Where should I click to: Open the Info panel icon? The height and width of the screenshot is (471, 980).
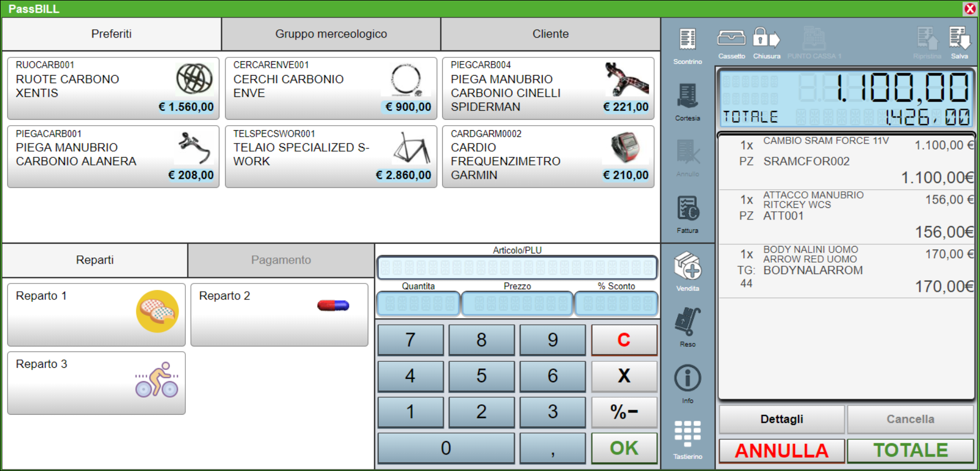tap(687, 378)
